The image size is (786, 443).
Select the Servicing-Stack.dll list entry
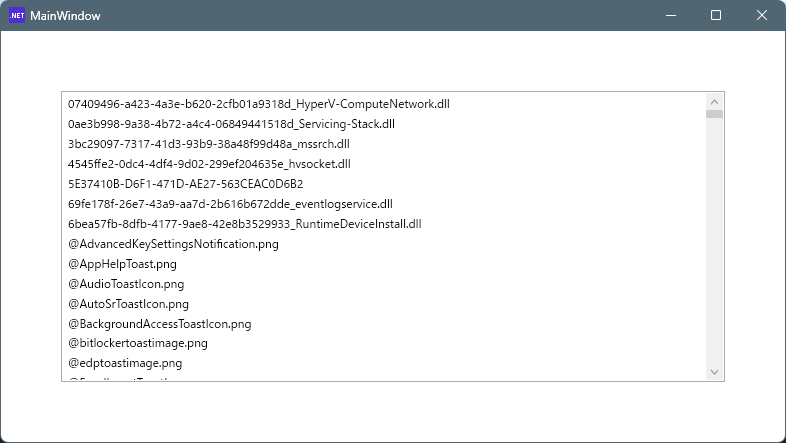click(x=231, y=124)
